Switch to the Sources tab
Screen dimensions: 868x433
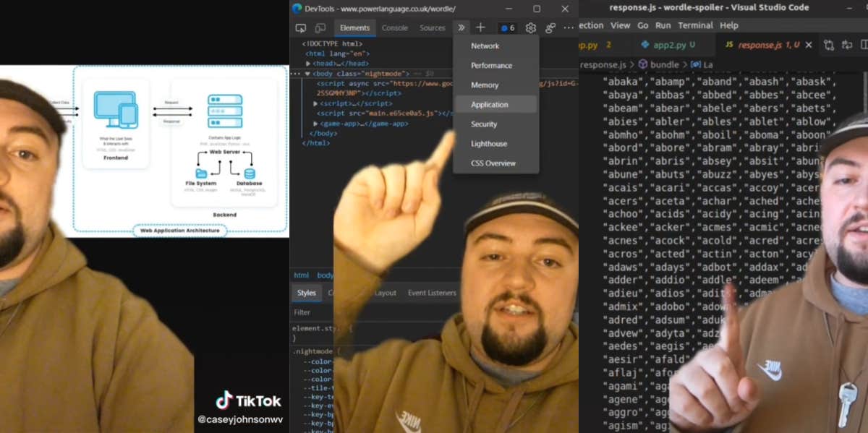point(433,28)
